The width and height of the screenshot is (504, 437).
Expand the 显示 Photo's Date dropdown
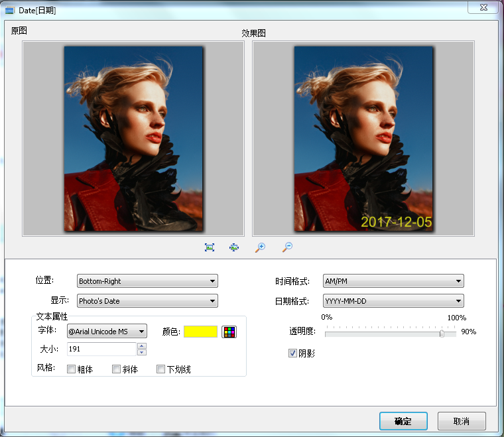tap(147, 301)
